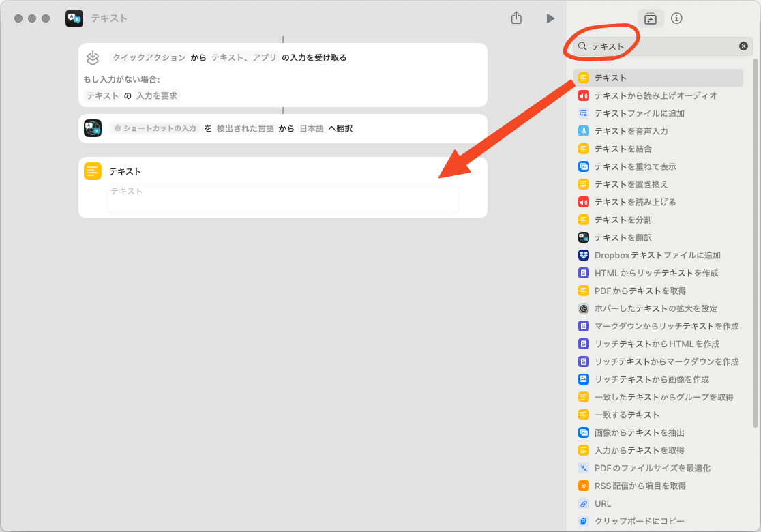The height and width of the screenshot is (532, 761).
Task: Select Dropboxテキストファイルに追加 action
Action: [657, 255]
